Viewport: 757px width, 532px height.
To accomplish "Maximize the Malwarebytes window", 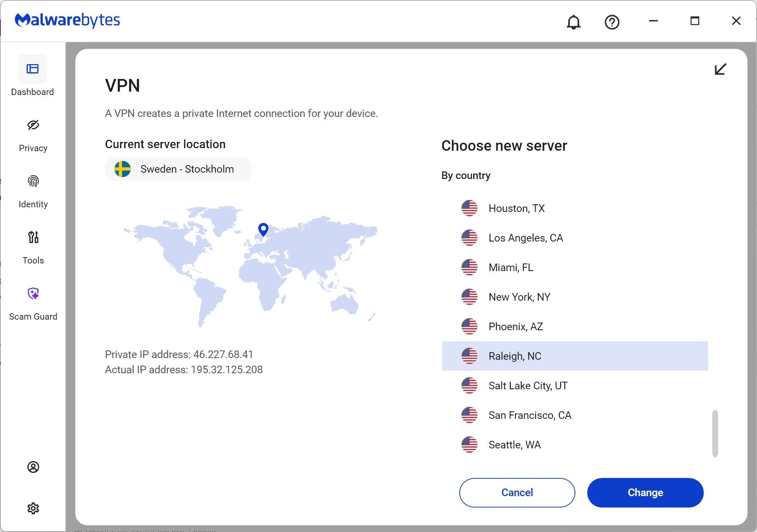I will point(695,21).
